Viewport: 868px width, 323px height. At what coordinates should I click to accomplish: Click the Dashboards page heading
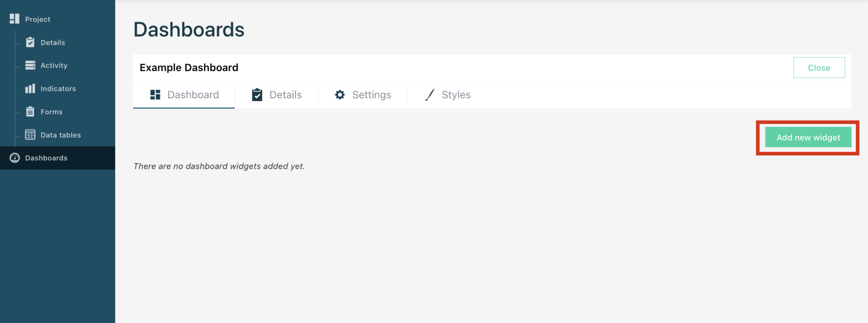tap(189, 30)
